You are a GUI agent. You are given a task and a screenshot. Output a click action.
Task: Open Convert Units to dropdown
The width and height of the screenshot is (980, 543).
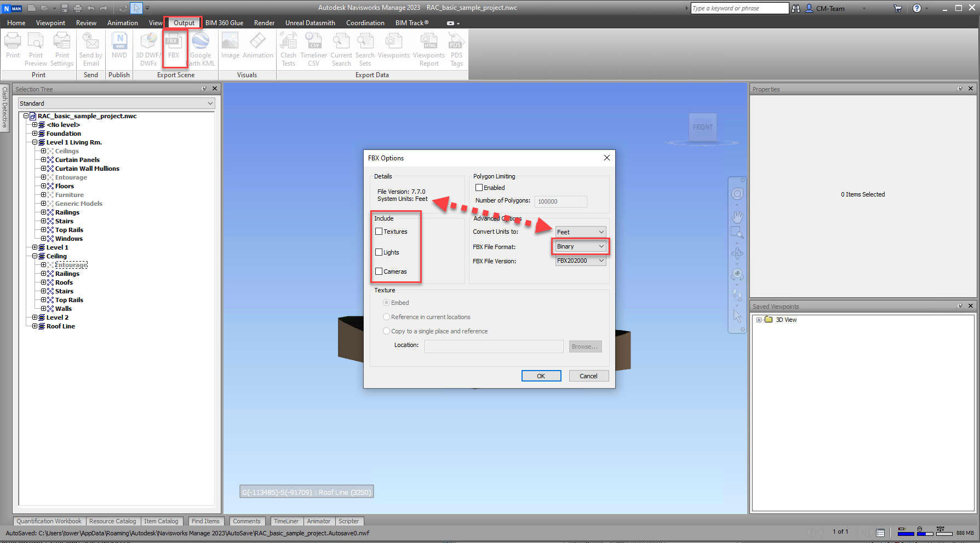581,232
